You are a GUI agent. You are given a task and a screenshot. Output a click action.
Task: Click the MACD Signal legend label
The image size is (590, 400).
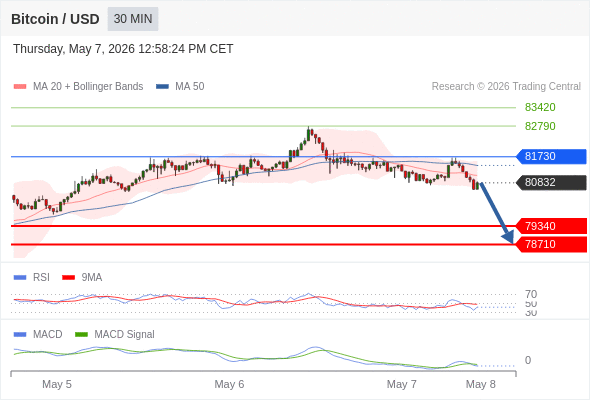[125, 335]
